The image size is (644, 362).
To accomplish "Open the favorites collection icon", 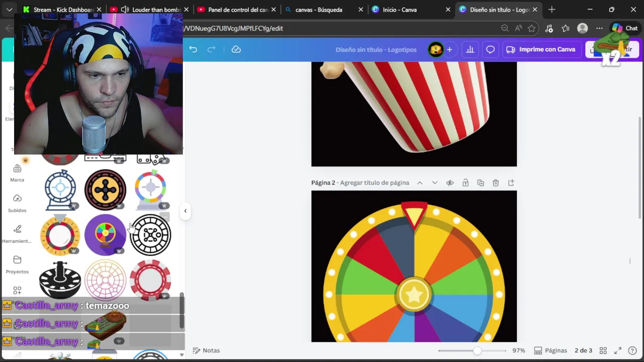I will tap(566, 28).
